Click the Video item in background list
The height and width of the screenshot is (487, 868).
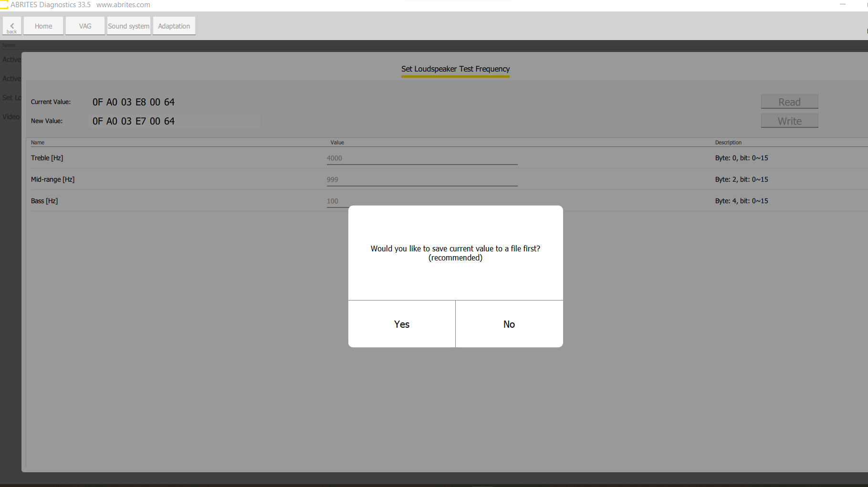coord(11,117)
